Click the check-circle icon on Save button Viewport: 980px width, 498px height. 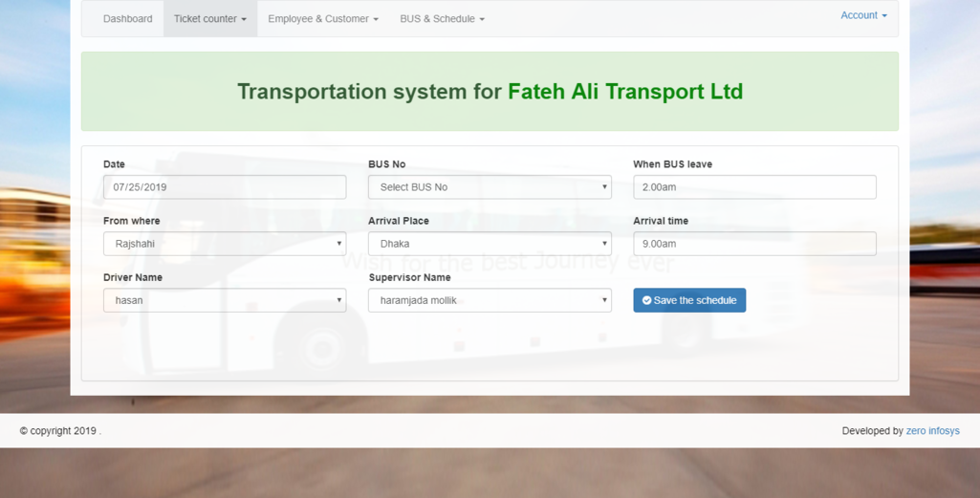click(x=646, y=300)
